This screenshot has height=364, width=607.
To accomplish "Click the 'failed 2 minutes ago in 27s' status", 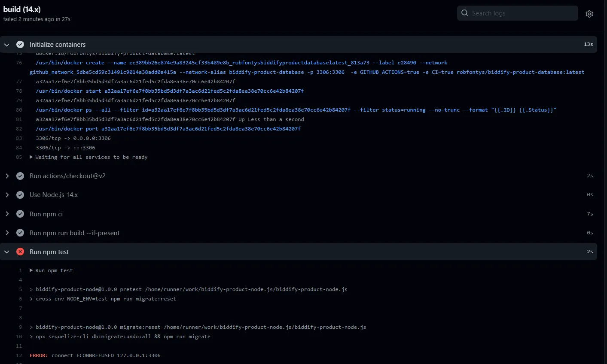I will [37, 19].
